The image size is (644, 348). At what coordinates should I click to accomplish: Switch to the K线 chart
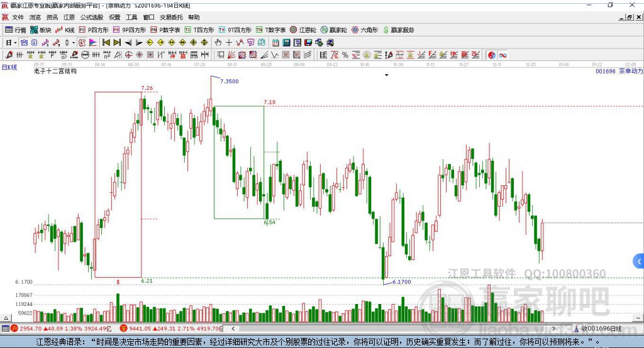point(65,30)
